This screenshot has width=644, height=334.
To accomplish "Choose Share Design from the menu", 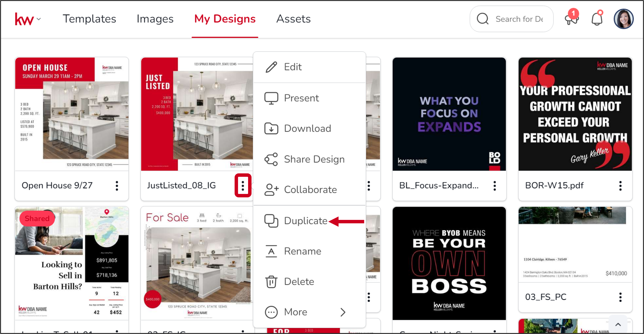I will (x=309, y=159).
